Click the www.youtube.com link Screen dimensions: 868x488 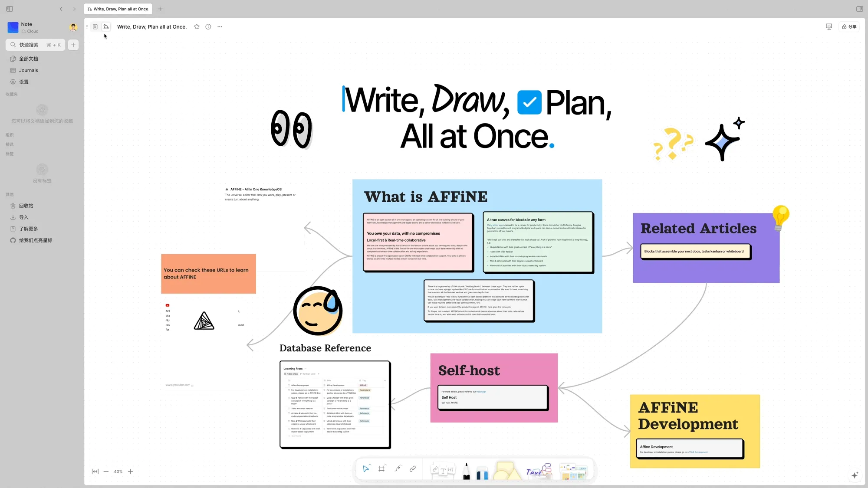(x=178, y=385)
